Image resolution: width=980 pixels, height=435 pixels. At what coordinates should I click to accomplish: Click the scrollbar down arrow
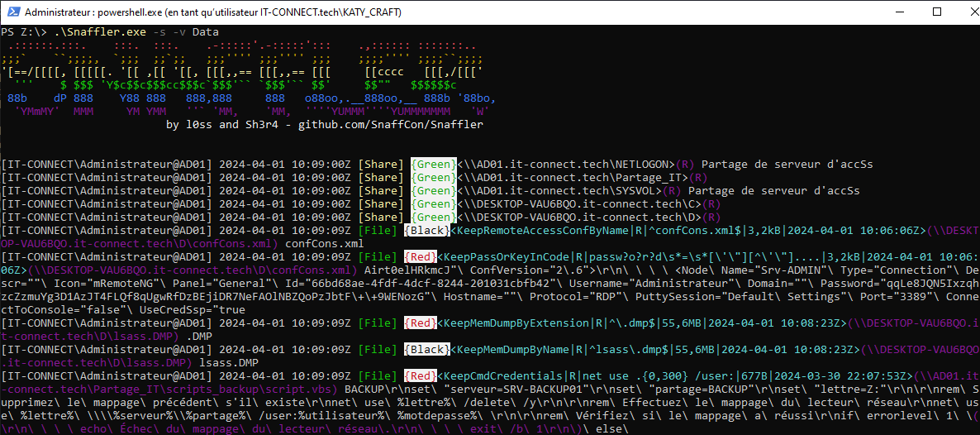tap(973, 428)
